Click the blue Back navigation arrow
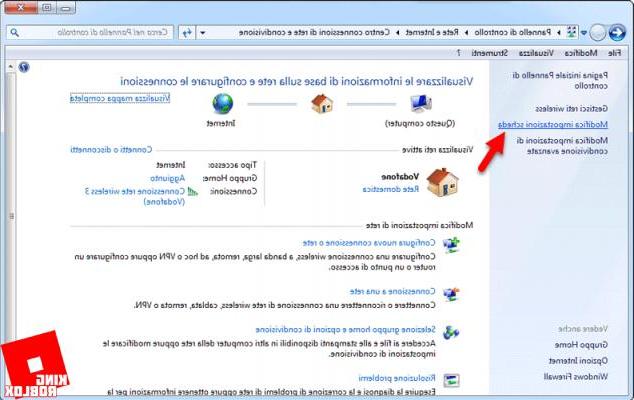Viewport: 634px width, 400px height. coord(617,32)
